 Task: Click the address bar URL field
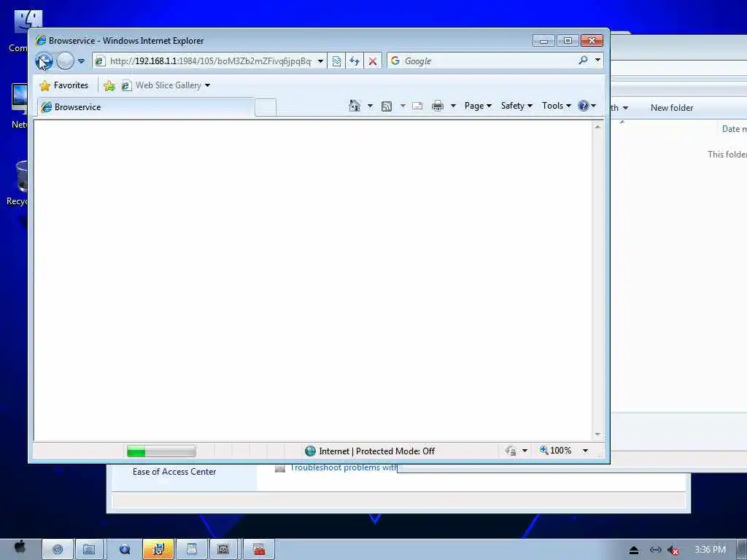point(210,61)
